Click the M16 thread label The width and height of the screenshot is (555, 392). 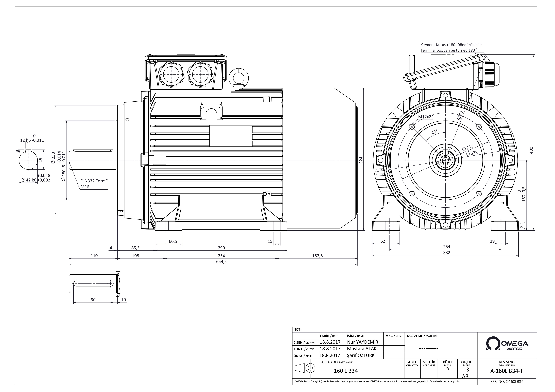(85, 187)
